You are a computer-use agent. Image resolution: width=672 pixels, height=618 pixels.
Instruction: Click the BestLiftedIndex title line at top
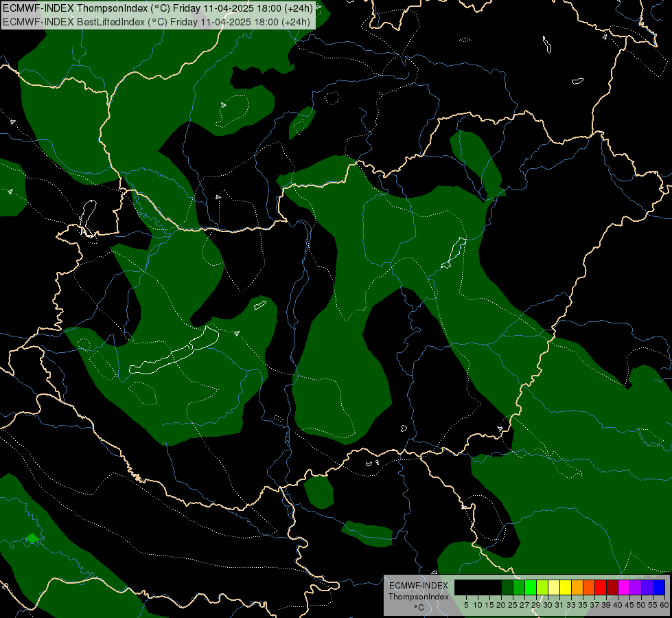(156, 22)
